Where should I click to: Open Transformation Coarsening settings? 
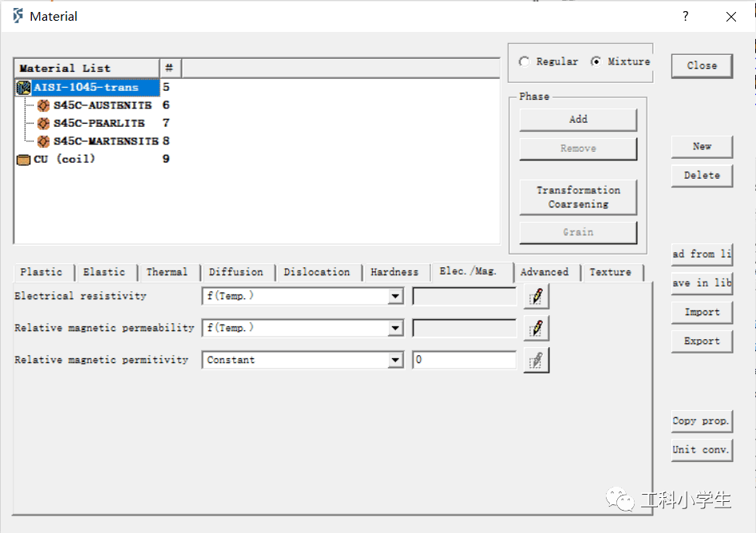coord(578,197)
